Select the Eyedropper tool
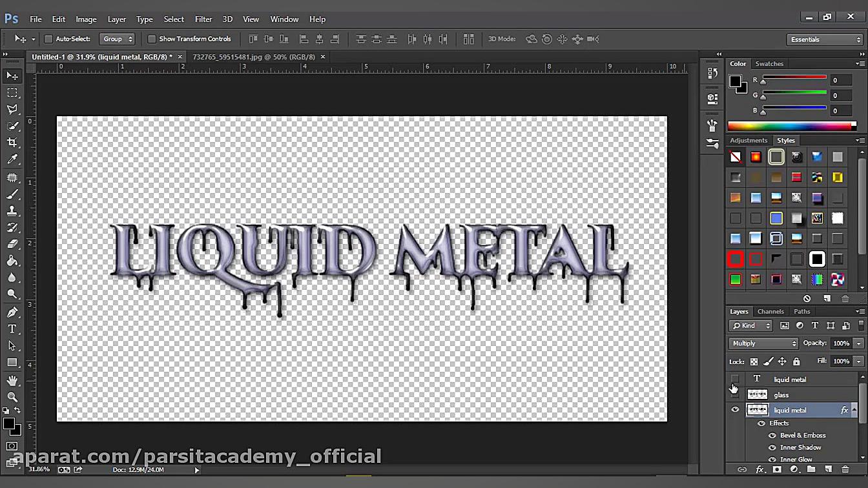Image resolution: width=868 pixels, height=488 pixels. tap(12, 159)
